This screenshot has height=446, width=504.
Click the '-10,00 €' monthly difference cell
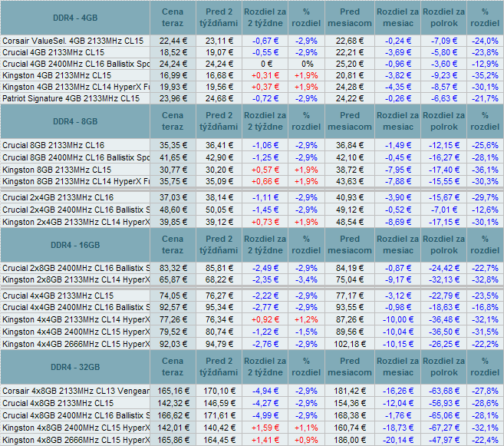tap(398, 319)
